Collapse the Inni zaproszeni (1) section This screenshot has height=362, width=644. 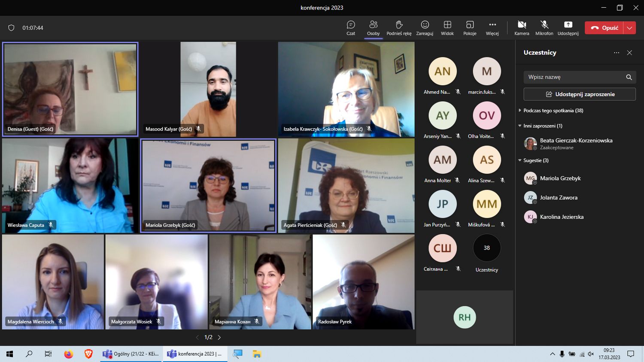coord(543,126)
